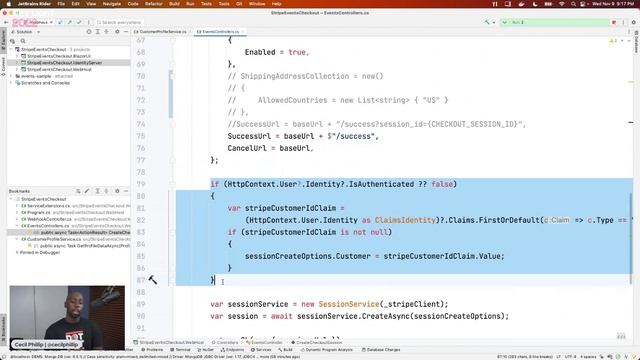The image size is (640, 360).
Task: Open the Endpoints tool window
Action: tap(232, 350)
